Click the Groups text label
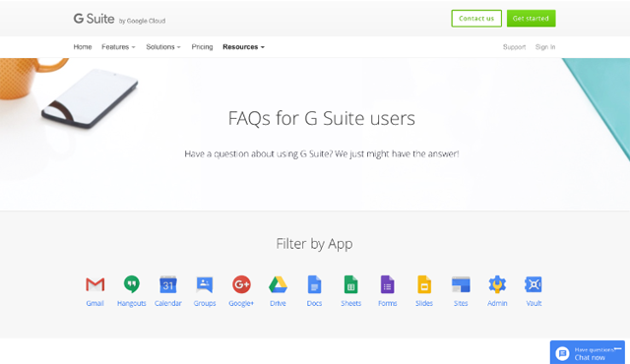The height and width of the screenshot is (364, 630). [205, 303]
